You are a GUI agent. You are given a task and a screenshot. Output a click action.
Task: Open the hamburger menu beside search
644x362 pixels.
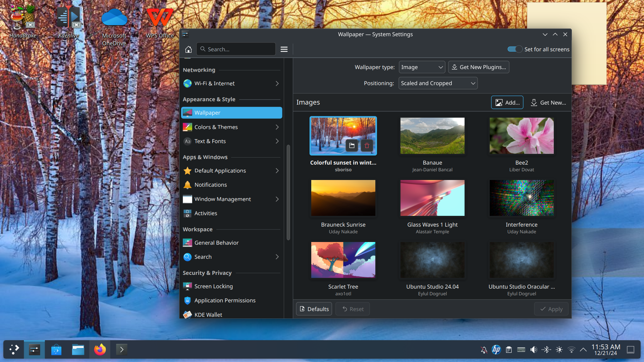click(284, 49)
